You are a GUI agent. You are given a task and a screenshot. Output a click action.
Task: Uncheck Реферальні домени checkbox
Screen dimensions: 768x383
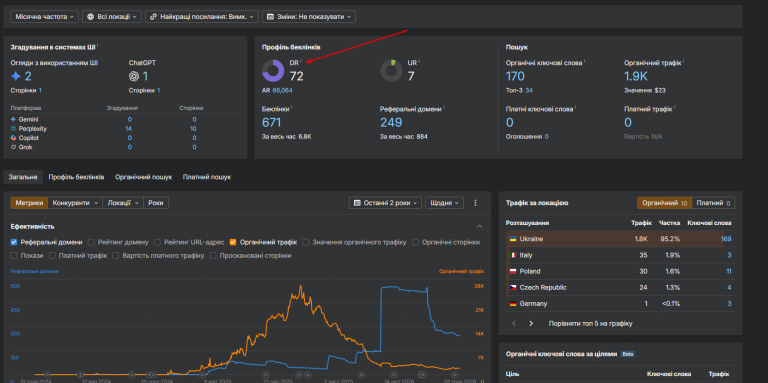click(x=14, y=242)
